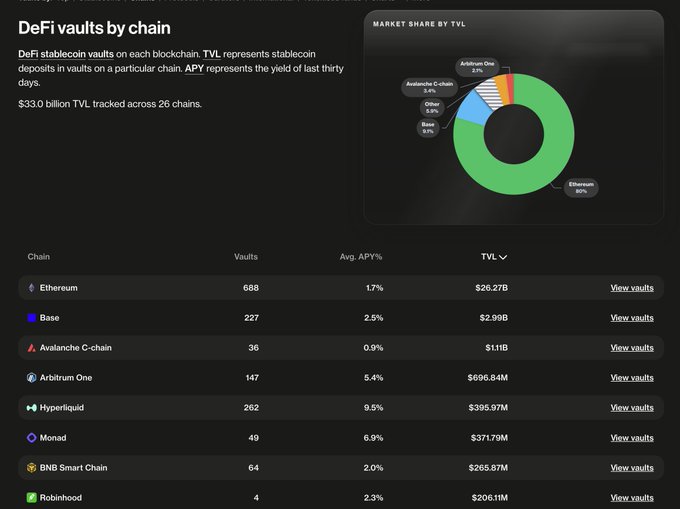Open View vaults link for Monad
This screenshot has width=680, height=509.
pyautogui.click(x=632, y=438)
